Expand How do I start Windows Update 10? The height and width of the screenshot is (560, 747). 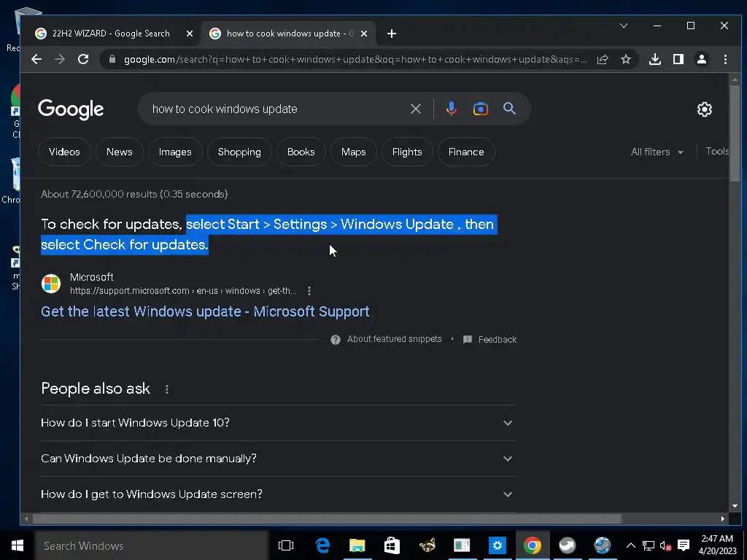(279, 423)
